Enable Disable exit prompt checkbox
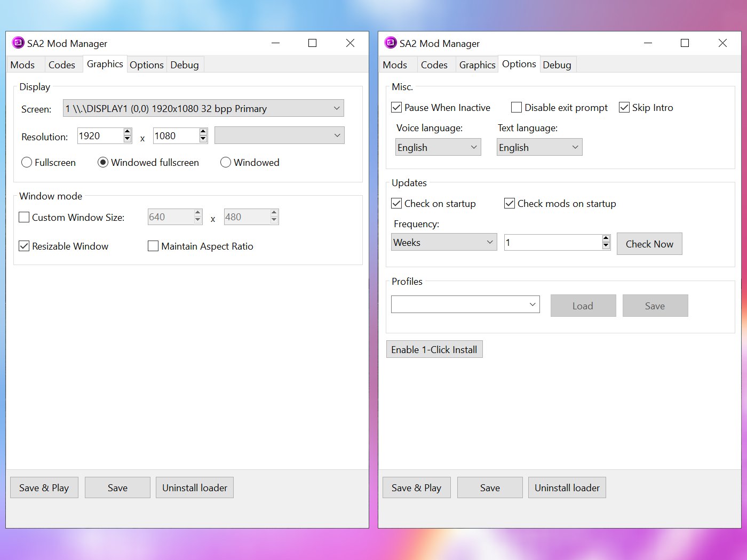Viewport: 747px width, 560px height. 560,107
